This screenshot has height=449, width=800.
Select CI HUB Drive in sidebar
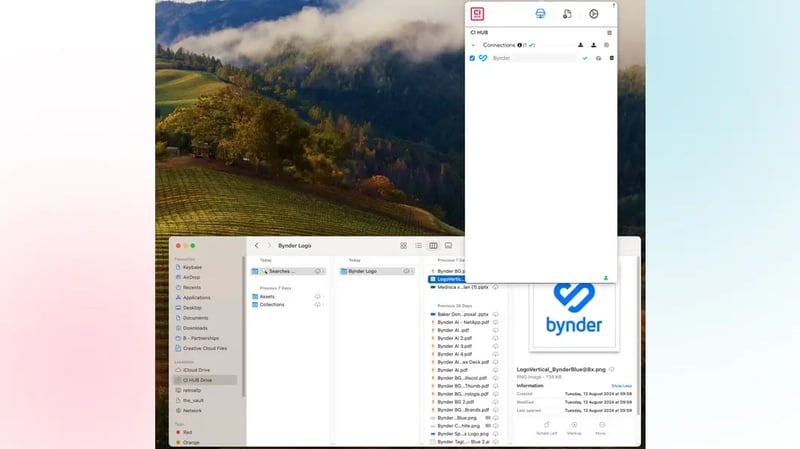coord(205,380)
